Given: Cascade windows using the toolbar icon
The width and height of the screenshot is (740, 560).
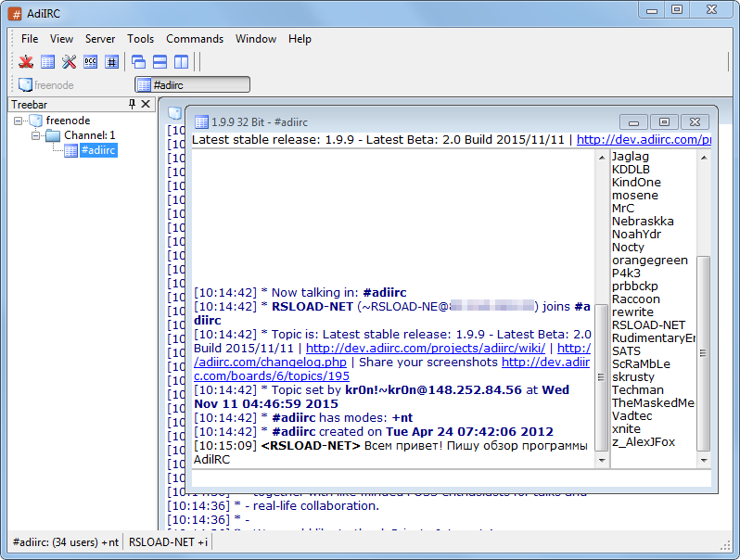Looking at the screenshot, I should click(138, 62).
